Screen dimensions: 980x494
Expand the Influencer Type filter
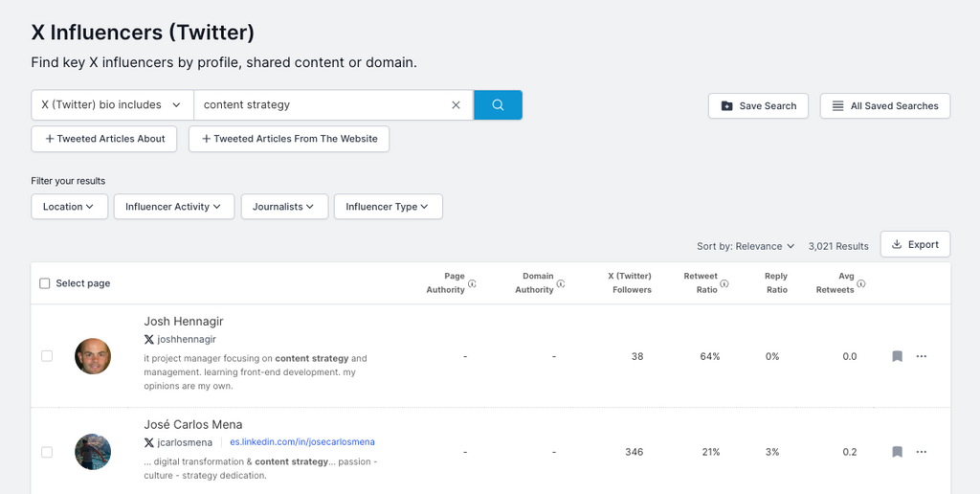388,207
